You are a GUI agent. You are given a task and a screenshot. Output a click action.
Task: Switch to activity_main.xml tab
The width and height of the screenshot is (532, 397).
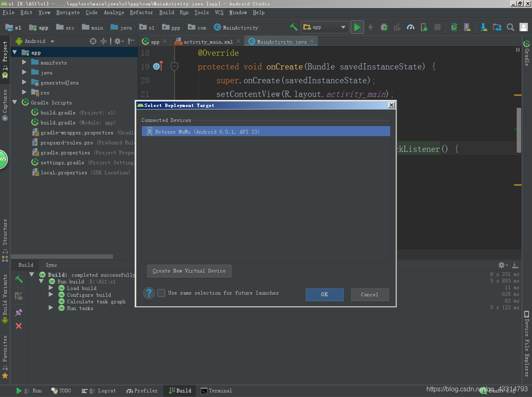(x=208, y=42)
